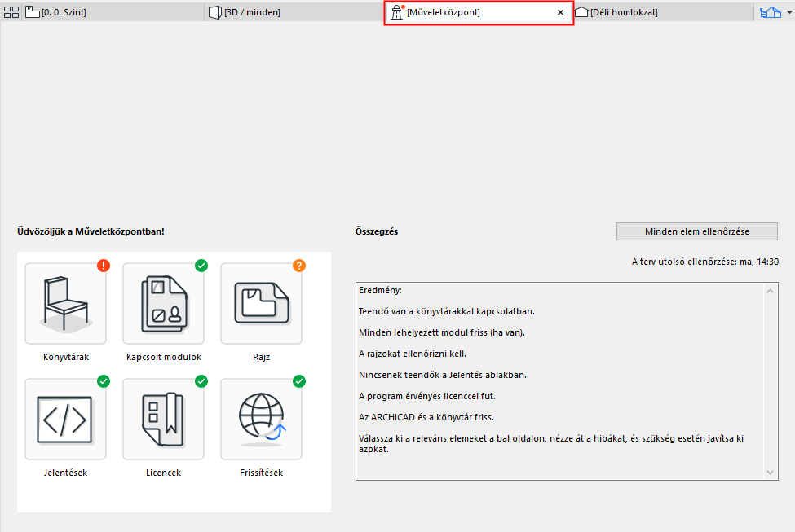Click the red warning badge on Könyvtárak
The height and width of the screenshot is (532, 795).
pos(104,266)
